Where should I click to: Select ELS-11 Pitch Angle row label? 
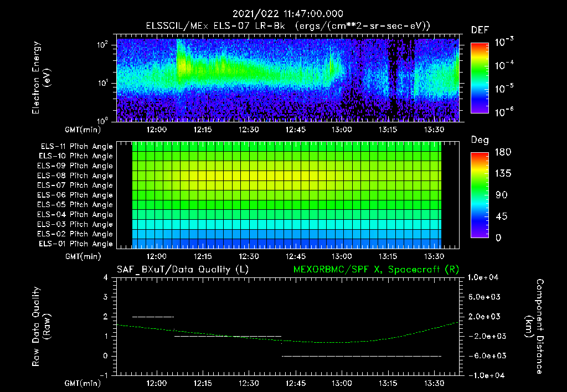point(76,147)
